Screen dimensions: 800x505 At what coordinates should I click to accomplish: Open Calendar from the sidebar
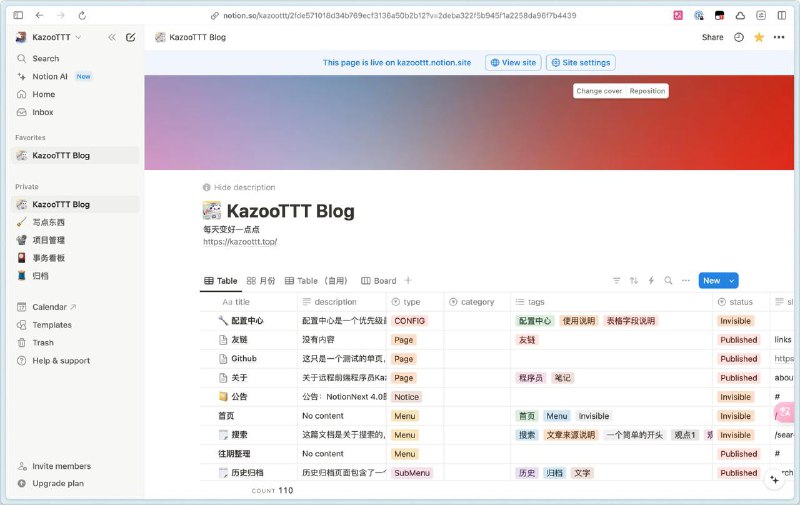(75, 307)
